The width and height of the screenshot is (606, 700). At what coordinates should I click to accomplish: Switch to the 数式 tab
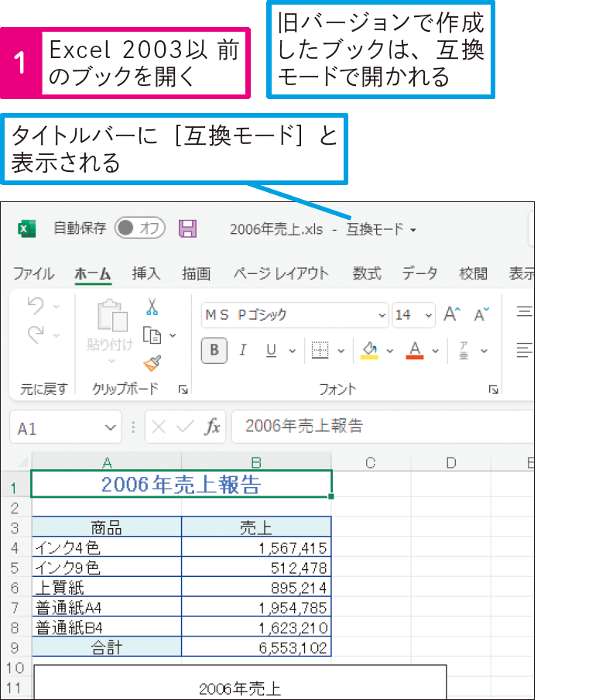(367, 273)
